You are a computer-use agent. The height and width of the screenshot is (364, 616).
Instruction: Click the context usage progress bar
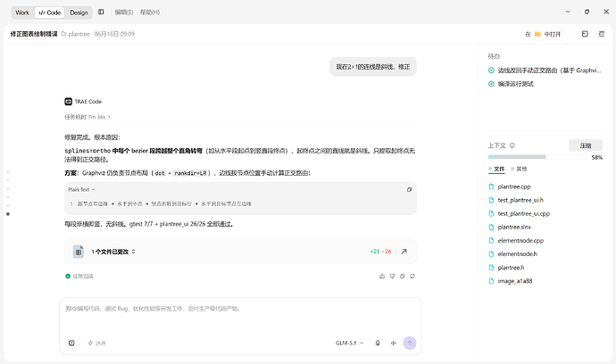click(x=537, y=157)
